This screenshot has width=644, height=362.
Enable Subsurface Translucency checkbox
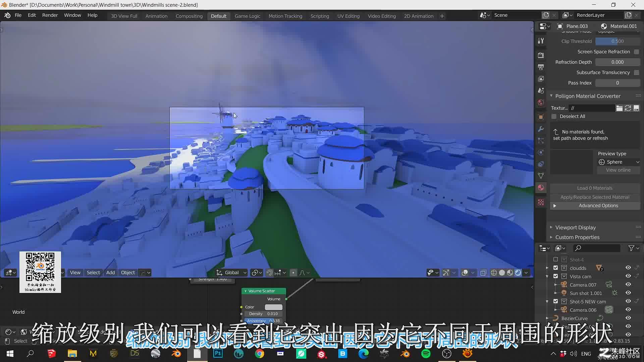coord(636,72)
